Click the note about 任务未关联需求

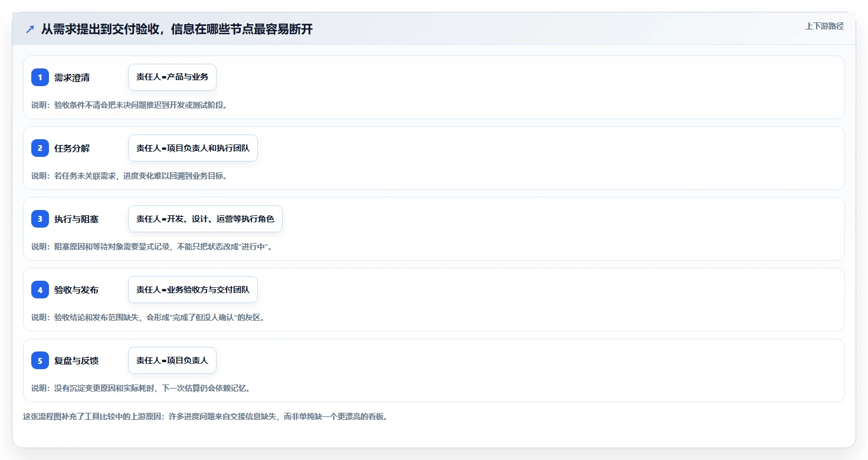129,176
